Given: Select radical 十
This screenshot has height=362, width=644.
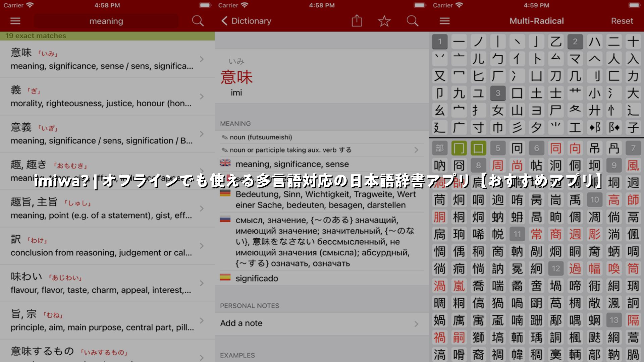Looking at the screenshot, I should pyautogui.click(x=633, y=42).
